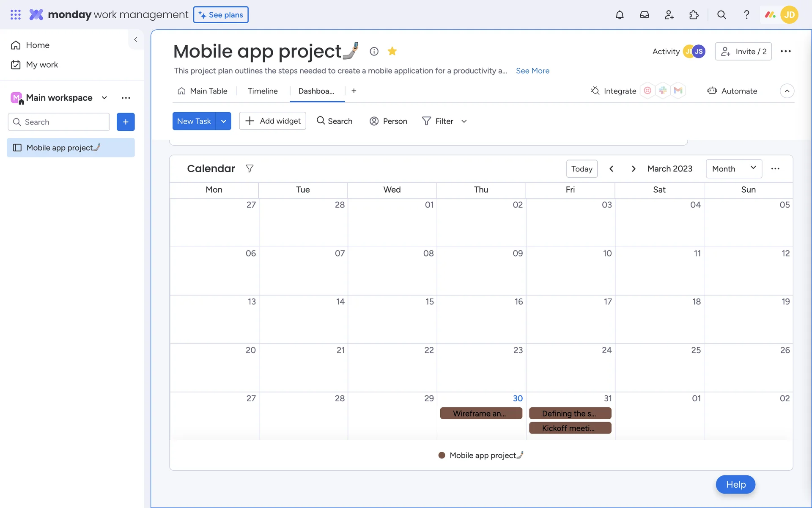
Task: Click the brown Mobile app project legend dot
Action: click(442, 455)
